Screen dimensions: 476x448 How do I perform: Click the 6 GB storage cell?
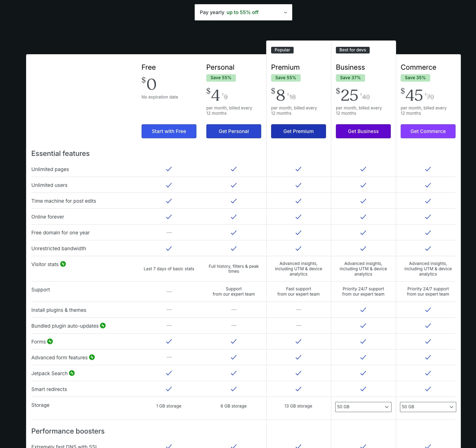[234, 406]
